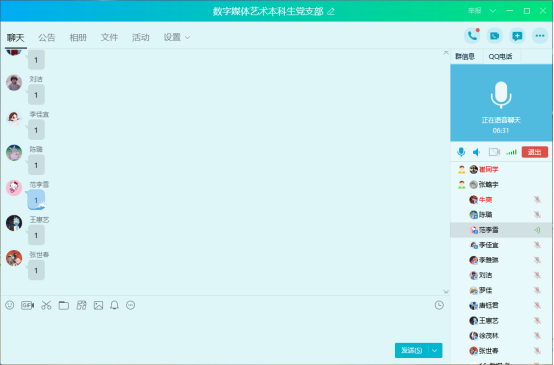Mute your microphone in voice chat
Image resolution: width=554 pixels, height=365 pixels.
[x=461, y=152]
